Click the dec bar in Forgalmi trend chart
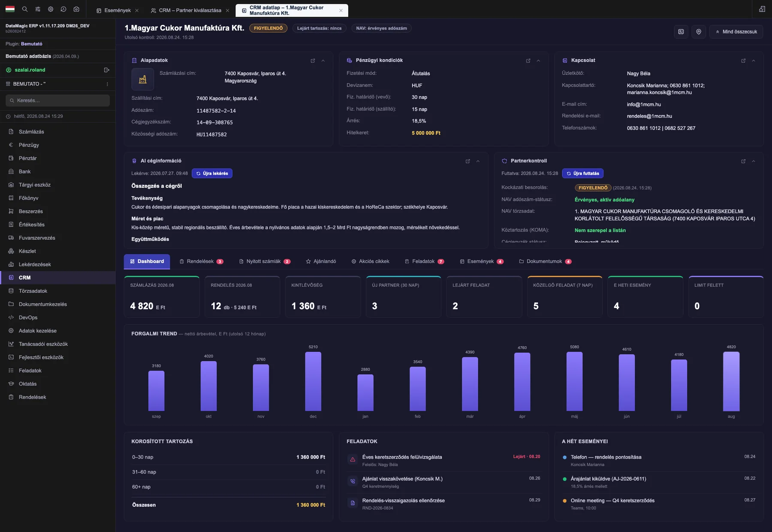Image resolution: width=772 pixels, height=532 pixels. 313,381
